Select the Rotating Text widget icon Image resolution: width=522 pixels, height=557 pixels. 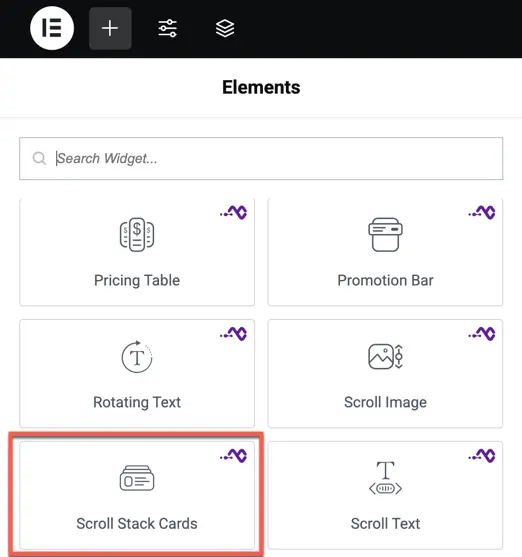137,357
